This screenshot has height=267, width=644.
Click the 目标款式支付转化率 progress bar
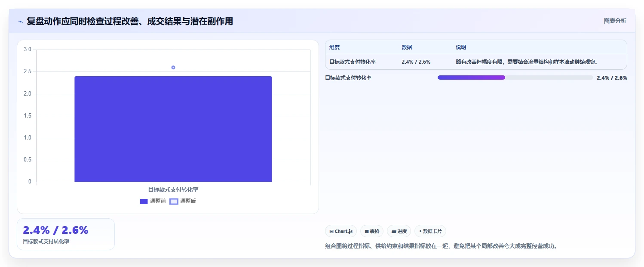pyautogui.click(x=515, y=78)
